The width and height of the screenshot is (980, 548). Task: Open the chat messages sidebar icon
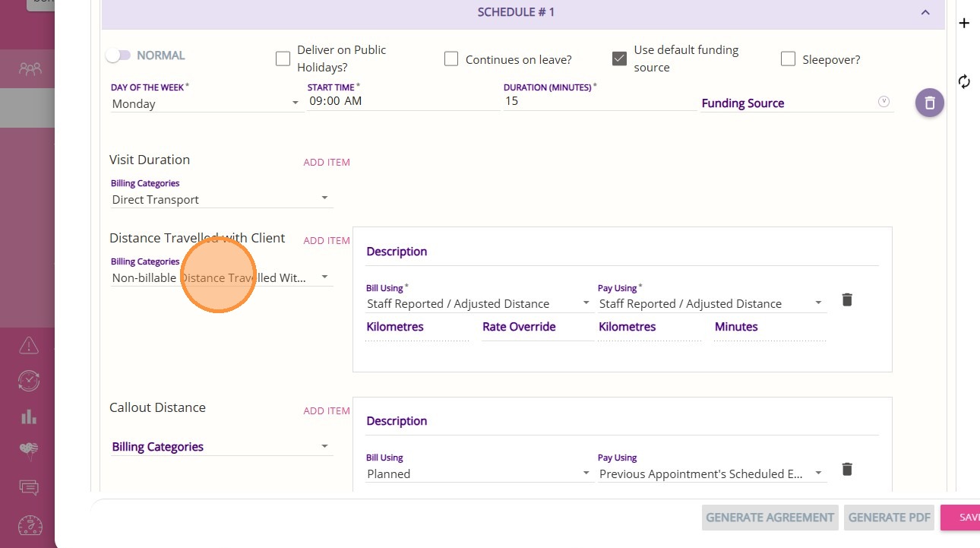coord(29,487)
